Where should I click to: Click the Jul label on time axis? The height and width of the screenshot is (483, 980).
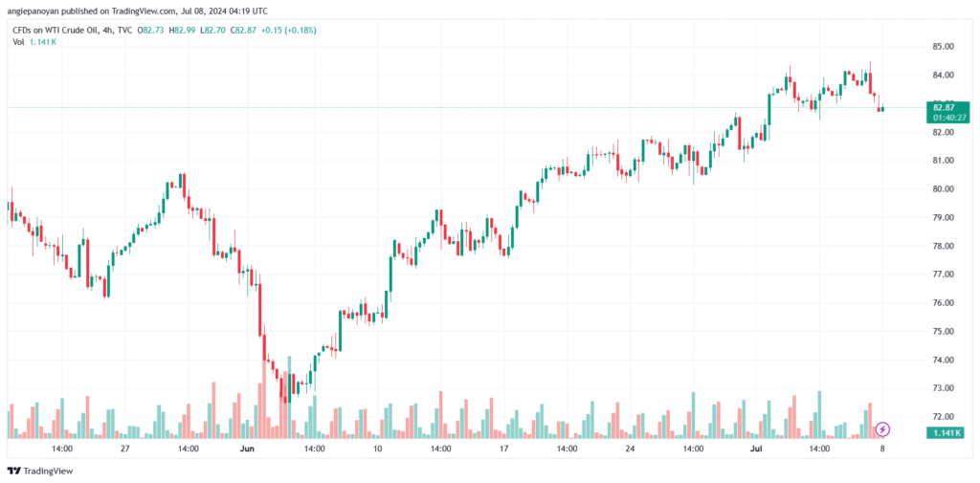coord(756,448)
